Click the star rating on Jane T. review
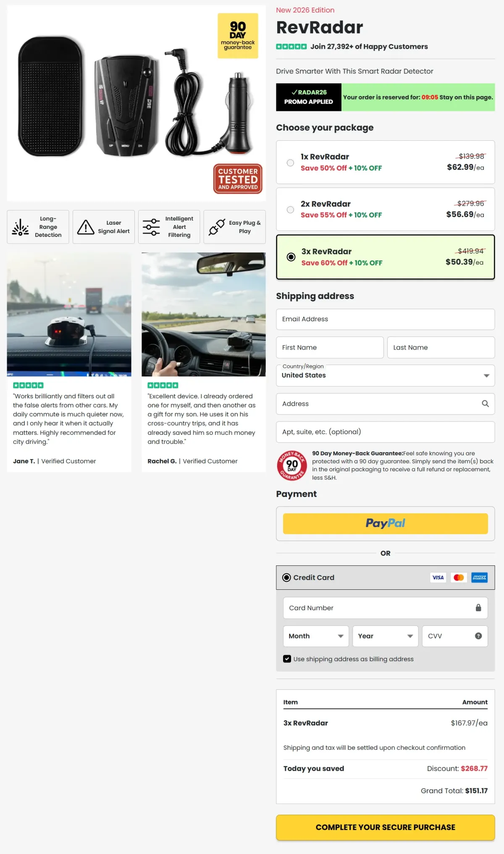 [28, 385]
